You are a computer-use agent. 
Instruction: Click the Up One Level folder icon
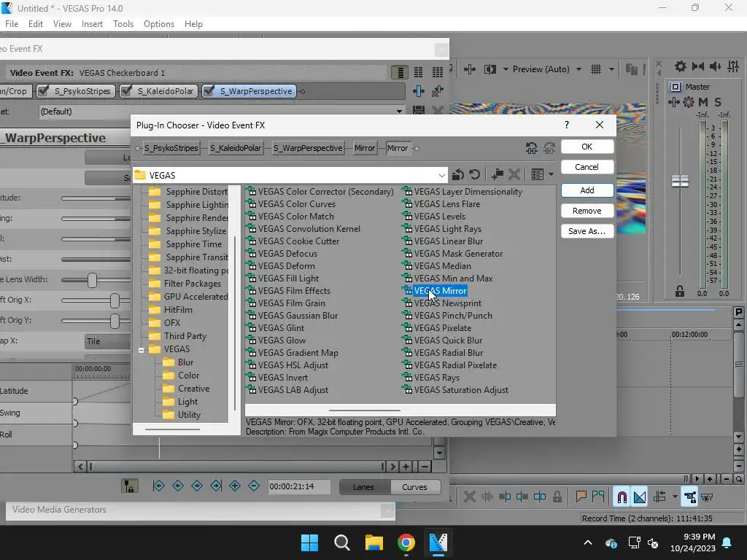point(458,175)
